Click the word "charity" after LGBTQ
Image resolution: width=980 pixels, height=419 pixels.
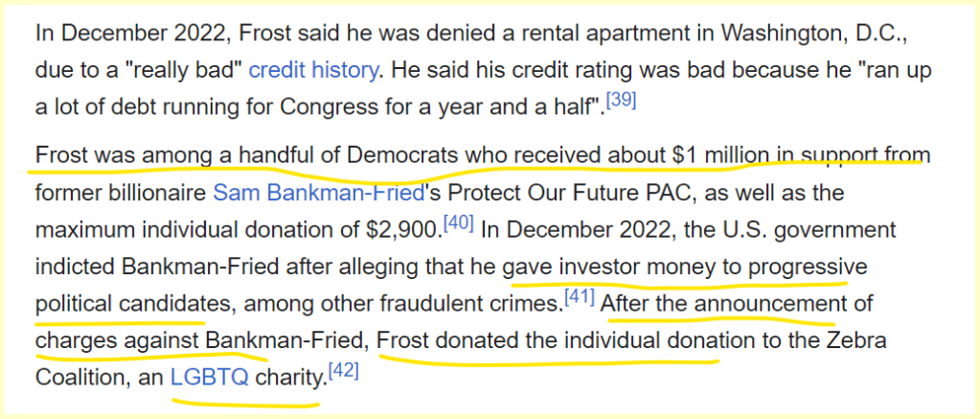coord(288,377)
